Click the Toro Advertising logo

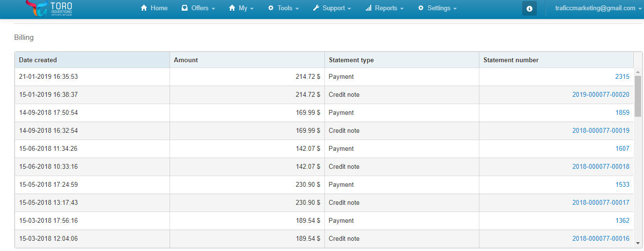coord(49,8)
